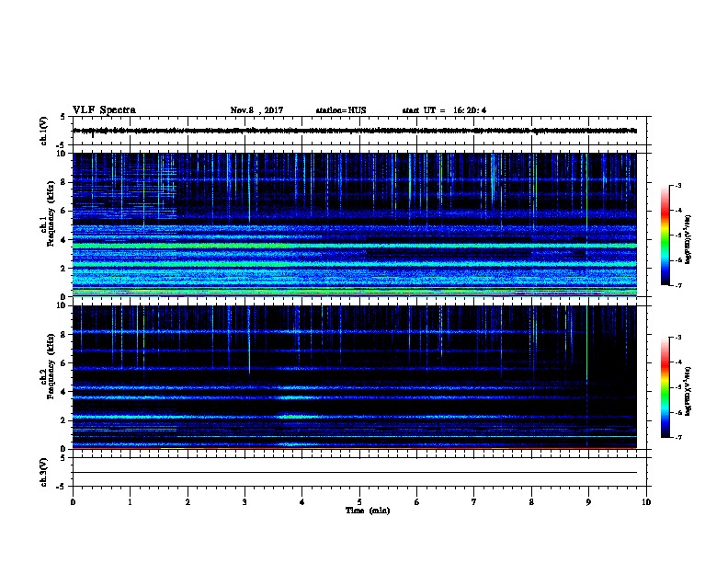The height and width of the screenshot is (563, 728).
Task: Click time axis tick label '6'
Action: coord(417,501)
